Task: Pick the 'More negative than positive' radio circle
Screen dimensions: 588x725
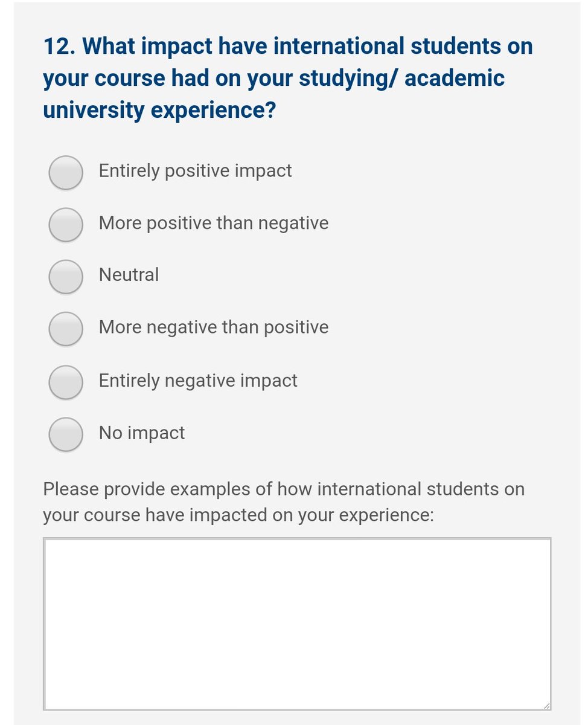Action: (x=65, y=329)
